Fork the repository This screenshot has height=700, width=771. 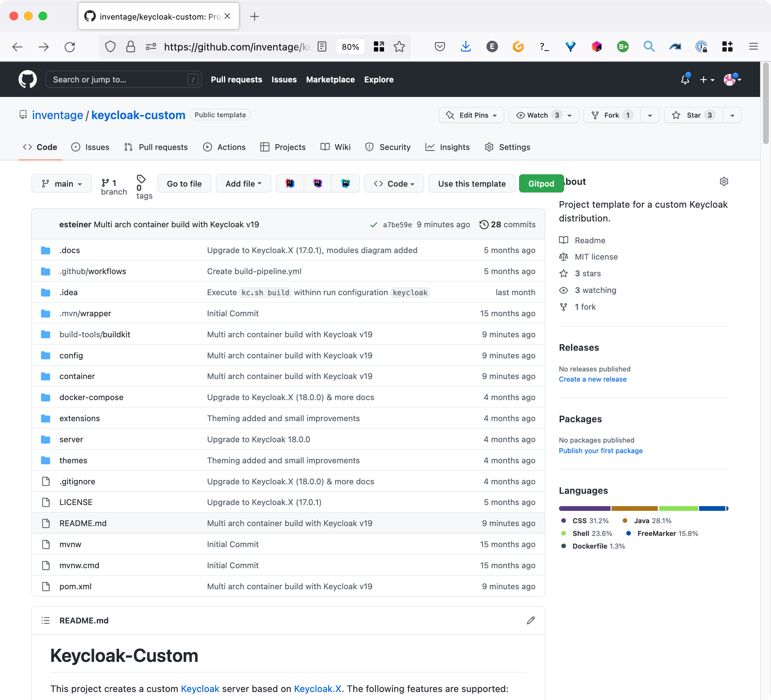pyautogui.click(x=612, y=115)
